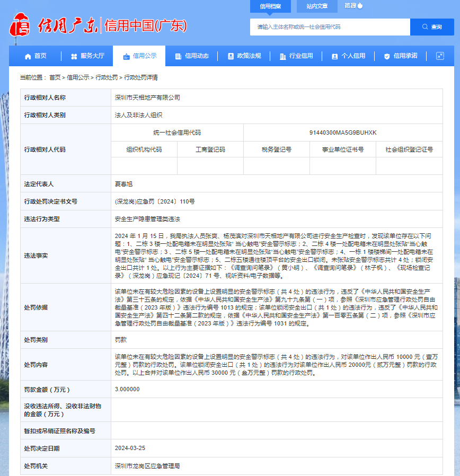This screenshot has width=460, height=476.
Task: Select the violation type 安全生产隐患管理类违法
Action: click(x=147, y=219)
